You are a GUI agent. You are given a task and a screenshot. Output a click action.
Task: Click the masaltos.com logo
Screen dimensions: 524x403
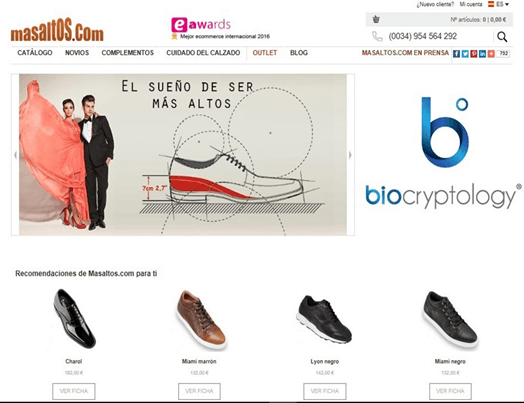[x=57, y=30]
